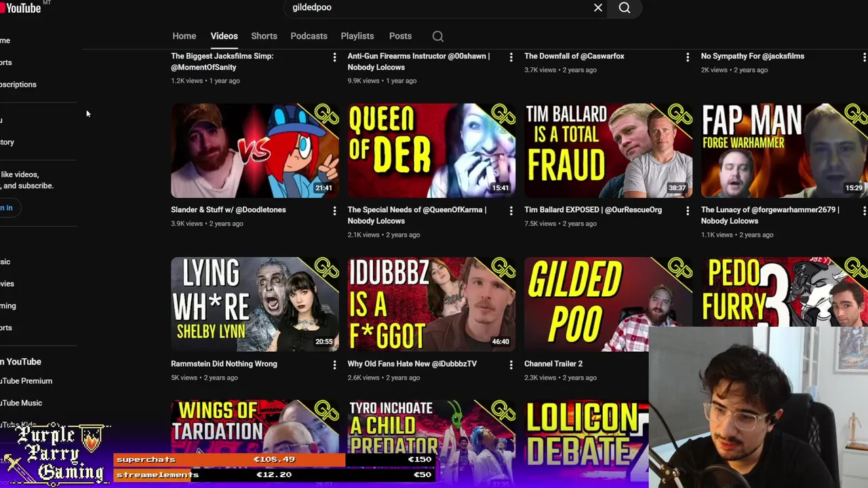Open channel search icon next to Posts tab
This screenshot has width=868, height=488.
point(438,36)
